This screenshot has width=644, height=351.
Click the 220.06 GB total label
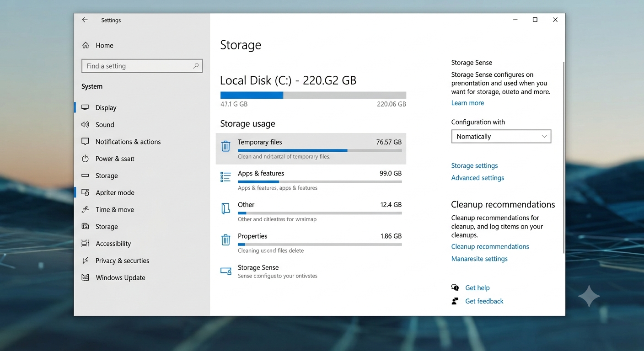pos(391,104)
